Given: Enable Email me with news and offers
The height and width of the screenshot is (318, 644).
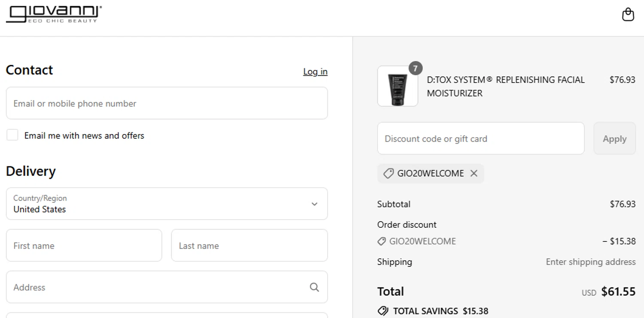Looking at the screenshot, I should 12,135.
